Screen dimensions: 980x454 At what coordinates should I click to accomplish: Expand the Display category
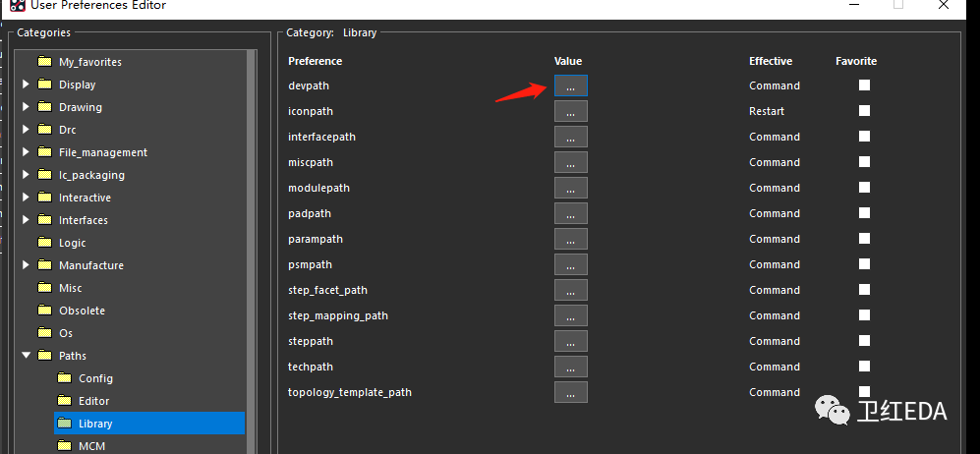(26, 85)
